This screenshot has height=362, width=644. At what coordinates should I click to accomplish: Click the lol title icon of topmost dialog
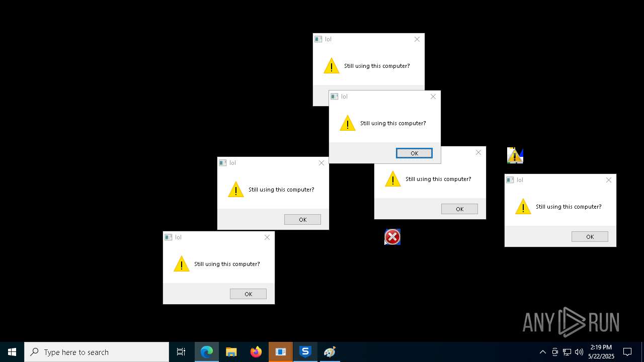tap(318, 39)
